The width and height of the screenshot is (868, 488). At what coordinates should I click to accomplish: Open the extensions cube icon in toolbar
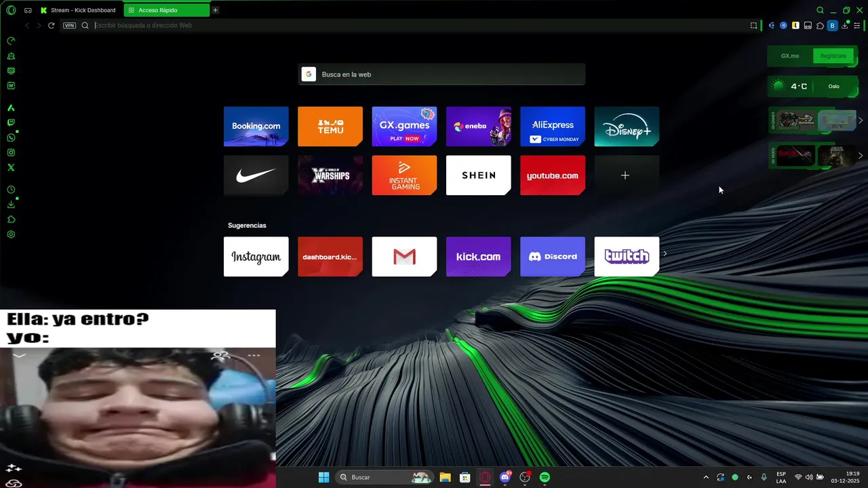(x=820, y=25)
